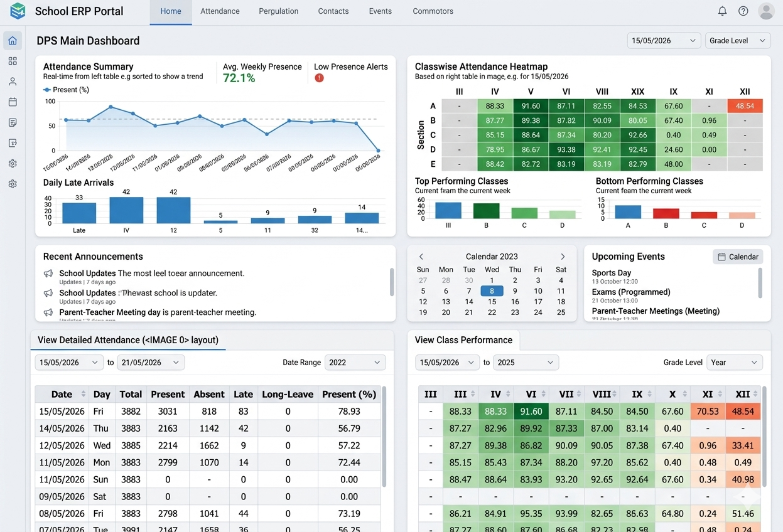Switch to the Attendance tab

pos(220,11)
